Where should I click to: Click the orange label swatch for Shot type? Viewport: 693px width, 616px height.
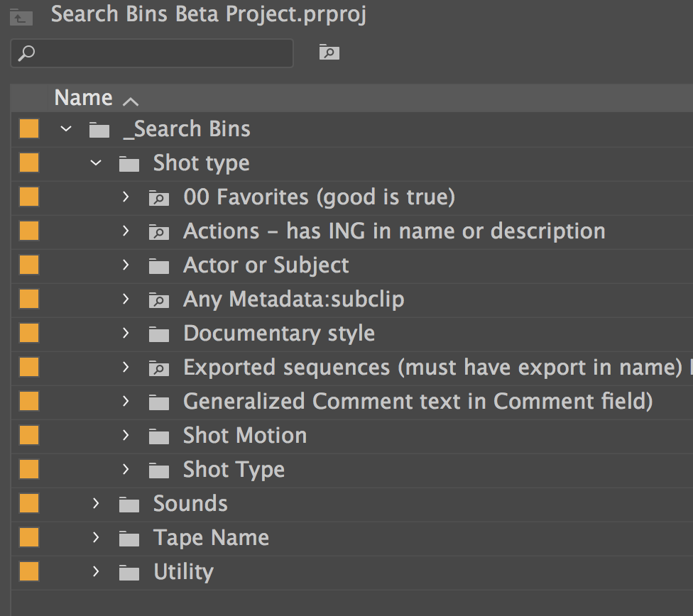pyautogui.click(x=29, y=163)
